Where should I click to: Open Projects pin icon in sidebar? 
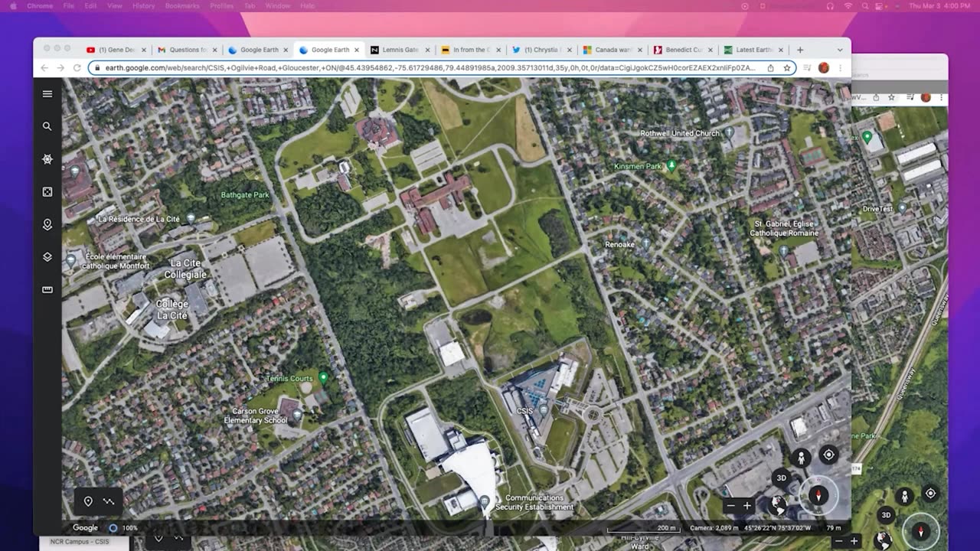47,224
